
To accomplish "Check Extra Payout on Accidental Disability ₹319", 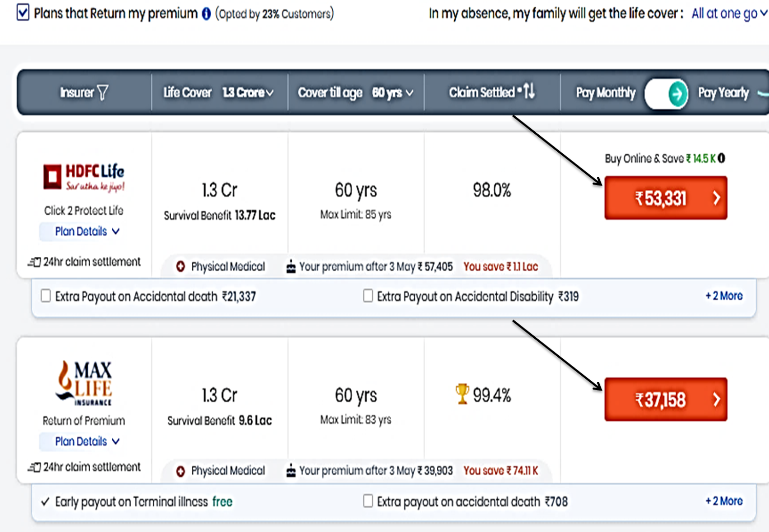I will [368, 296].
